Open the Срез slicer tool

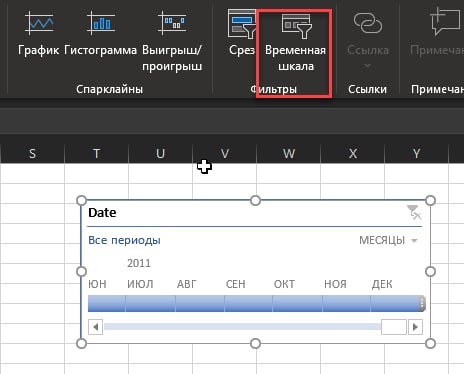click(242, 33)
